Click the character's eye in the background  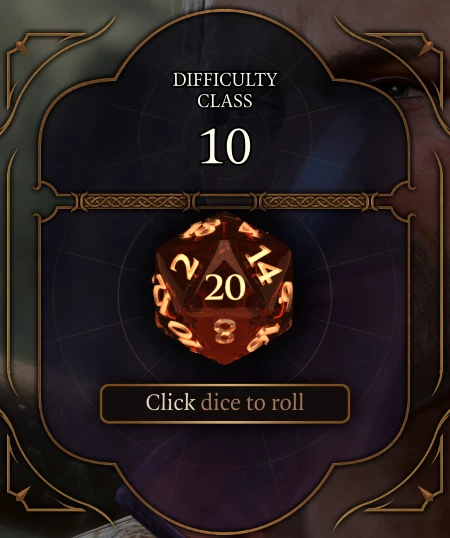click(401, 90)
